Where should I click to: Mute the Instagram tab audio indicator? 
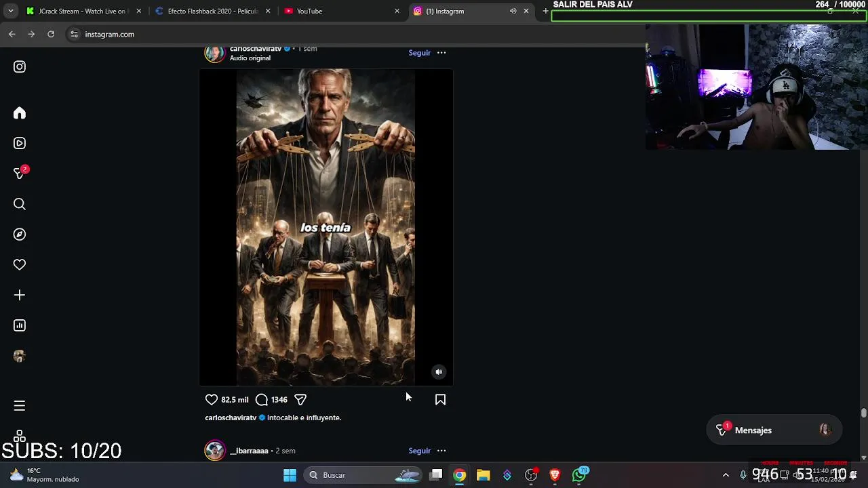coord(513,11)
